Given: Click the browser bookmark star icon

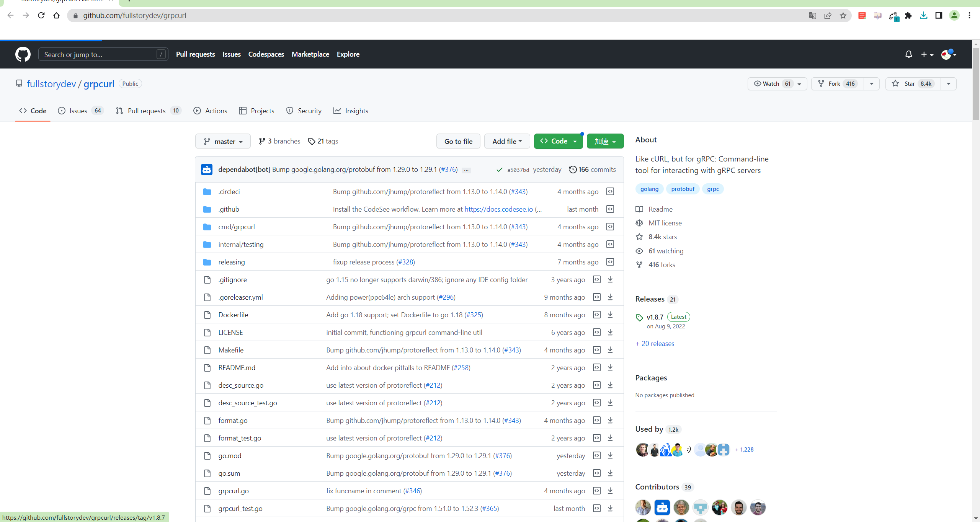Looking at the screenshot, I should [x=843, y=16].
